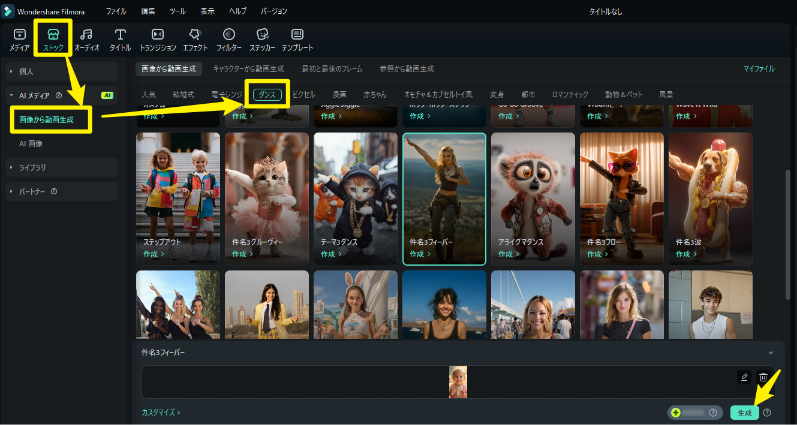Select the 漫画 category tab

pyautogui.click(x=340, y=95)
